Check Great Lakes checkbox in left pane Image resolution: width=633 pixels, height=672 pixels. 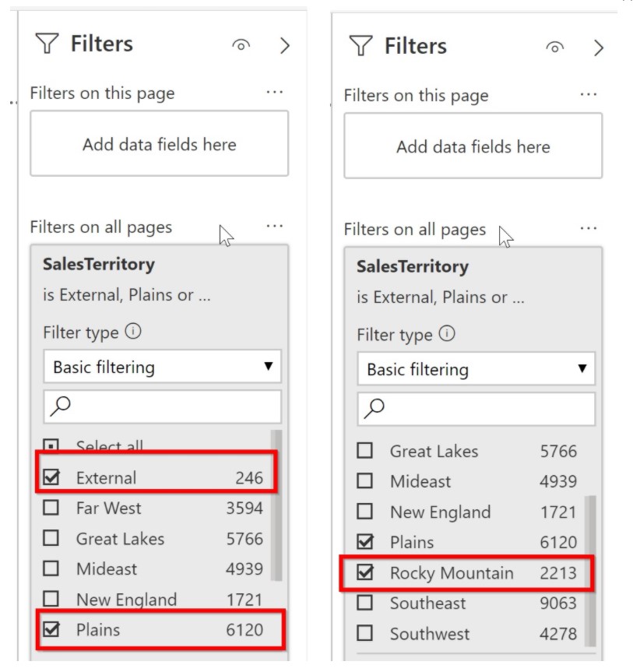51,538
